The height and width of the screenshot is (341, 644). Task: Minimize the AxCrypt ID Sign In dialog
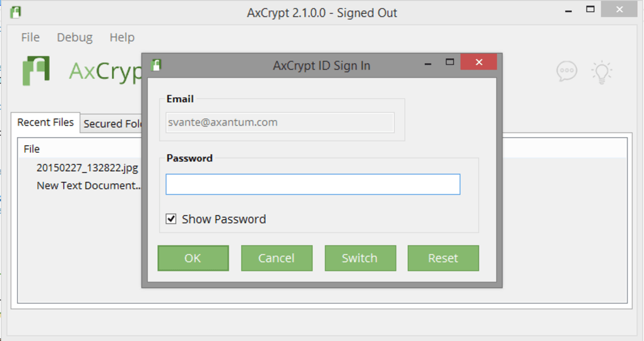coord(428,64)
